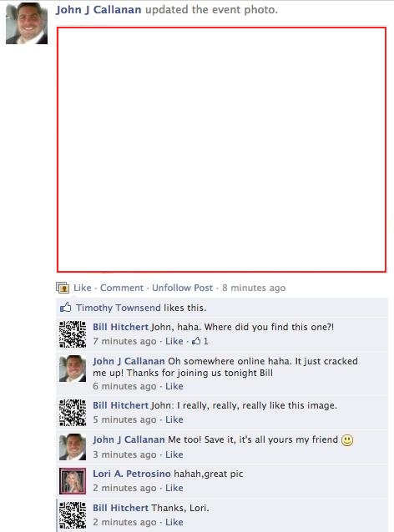This screenshot has width=394, height=532.
Task: Like Lori's 'hahah,great pic' comment
Action: [174, 488]
